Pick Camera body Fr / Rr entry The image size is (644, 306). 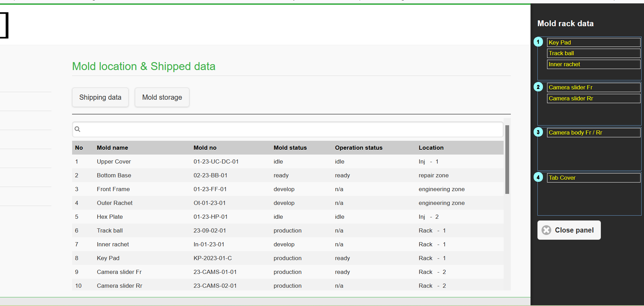coord(593,132)
